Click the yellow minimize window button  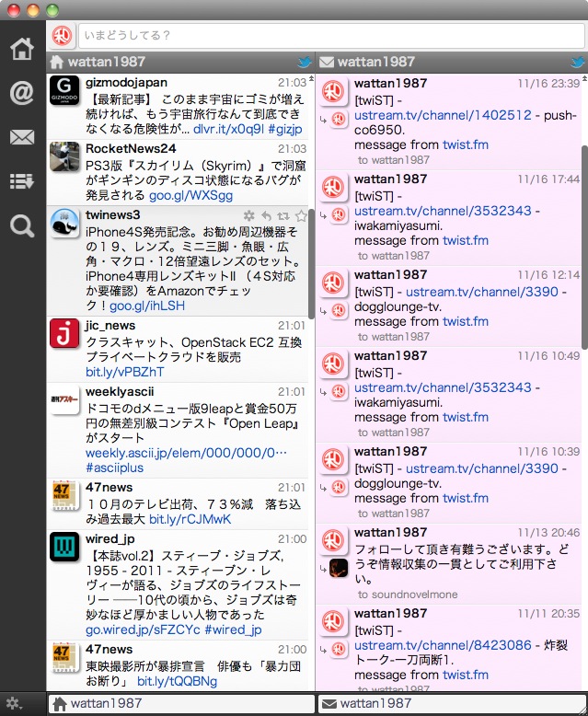[x=33, y=10]
